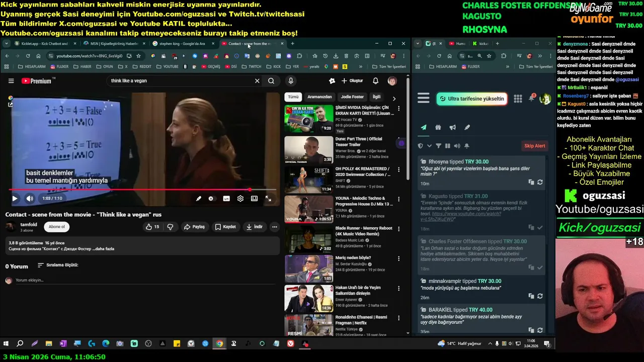The image size is (644, 362).
Task: Seek on the red video progress bar
Action: (142, 190)
